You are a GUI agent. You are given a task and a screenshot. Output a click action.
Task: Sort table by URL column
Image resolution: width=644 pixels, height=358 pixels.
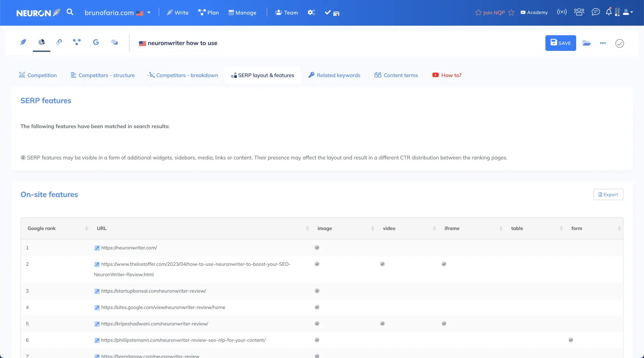click(308, 228)
